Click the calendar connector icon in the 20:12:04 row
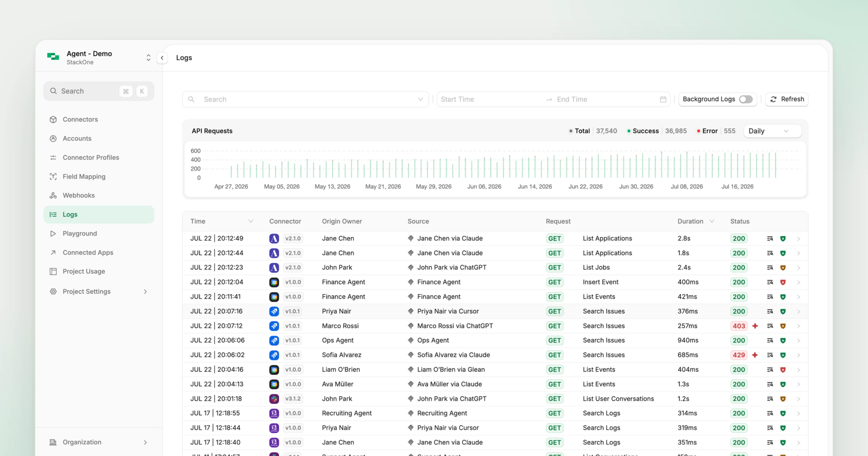 (x=274, y=282)
